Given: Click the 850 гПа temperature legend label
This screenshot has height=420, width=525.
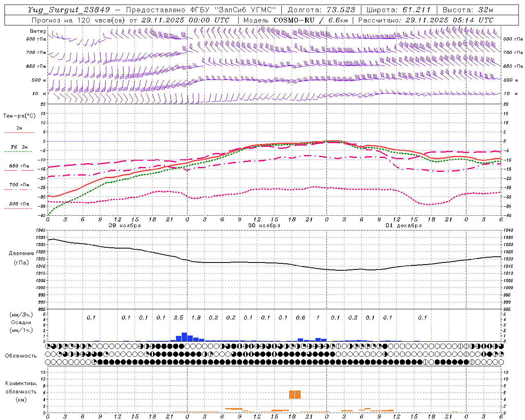Looking at the screenshot, I should point(19,166).
